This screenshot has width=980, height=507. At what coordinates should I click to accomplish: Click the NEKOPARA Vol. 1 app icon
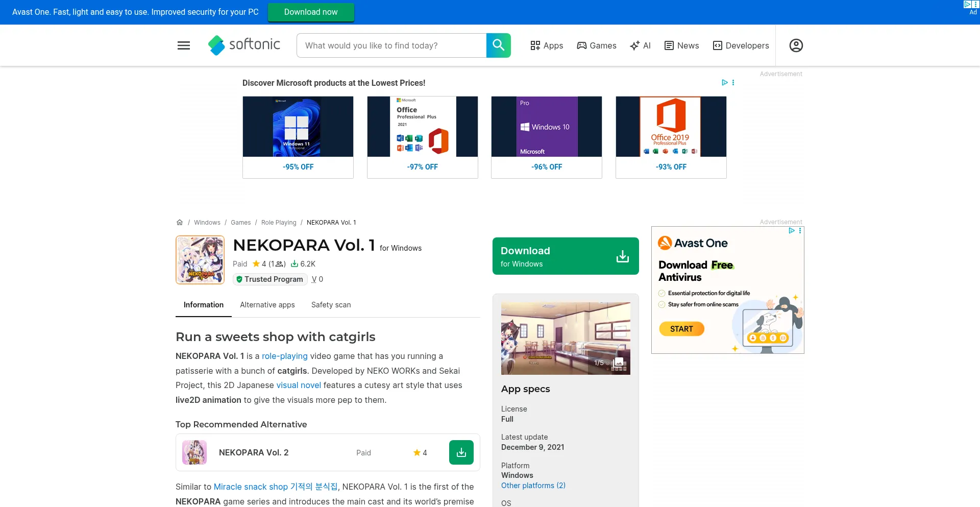pyautogui.click(x=200, y=260)
